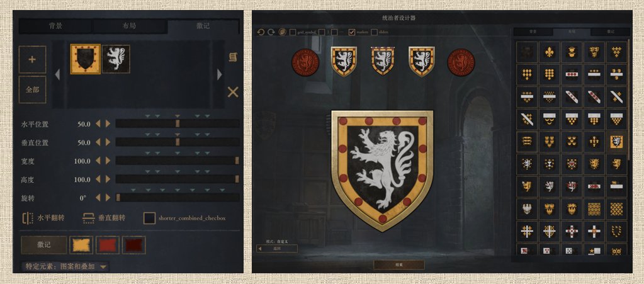Screen dimensions: 644x284
Task: Enable the grid_symbol checkbox
Action: [x=293, y=32]
